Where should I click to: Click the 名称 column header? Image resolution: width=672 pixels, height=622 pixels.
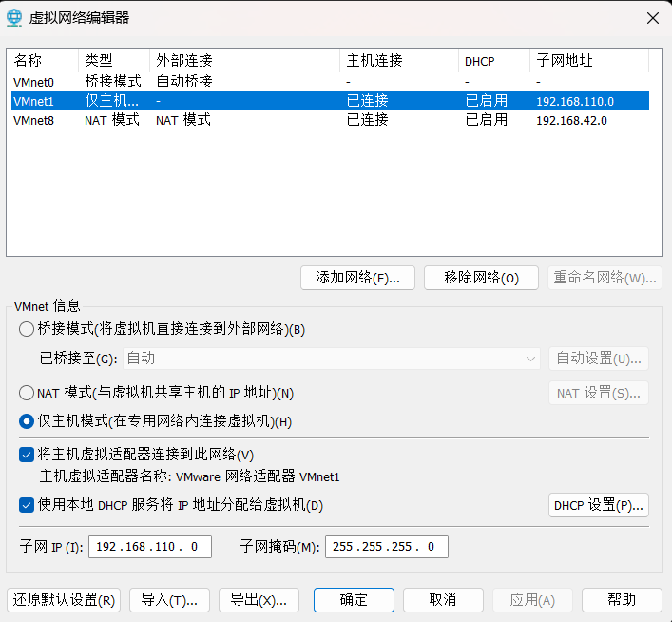point(45,61)
